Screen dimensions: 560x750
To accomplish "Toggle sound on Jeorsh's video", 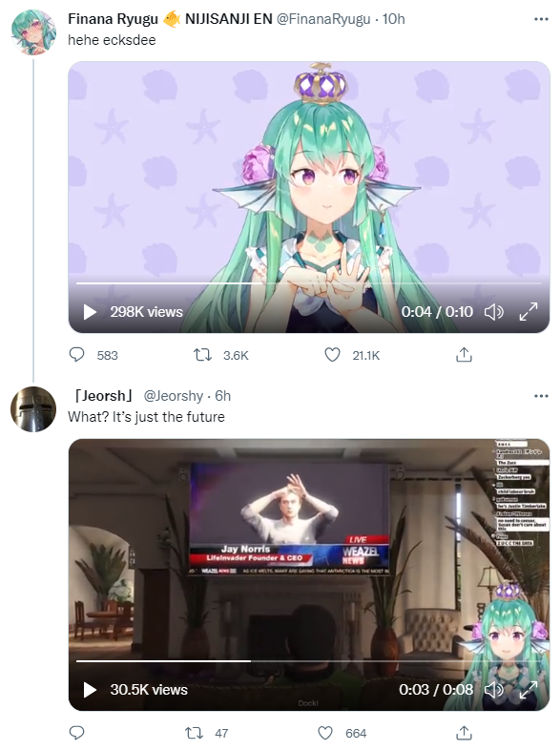I will coord(493,690).
